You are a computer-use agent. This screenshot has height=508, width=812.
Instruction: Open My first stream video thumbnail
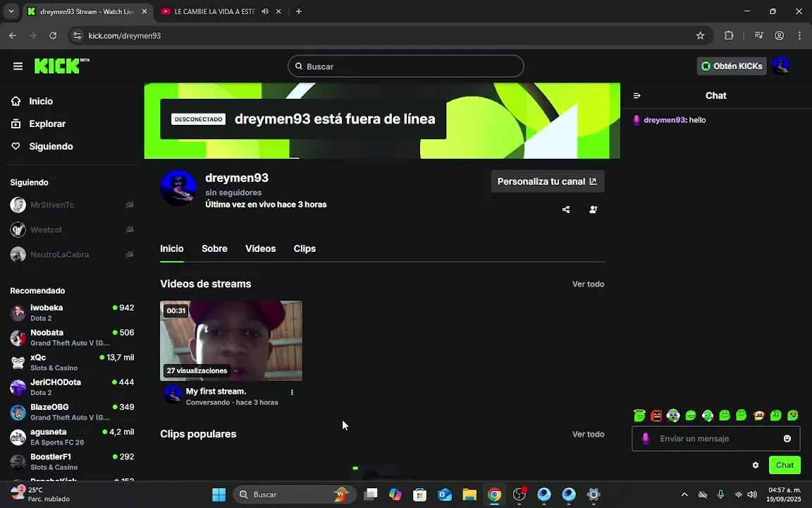click(x=231, y=341)
